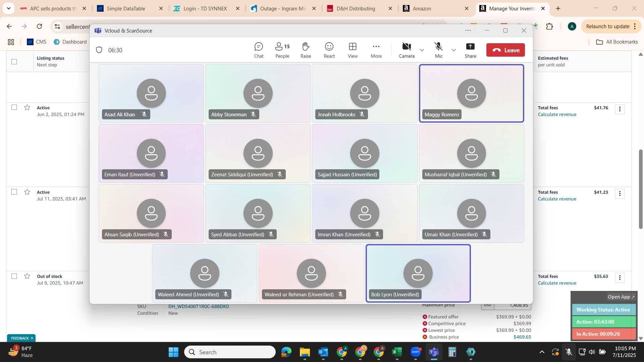Star the Jun 2, 2025 active listing
This screenshot has height=362, width=644.
pyautogui.click(x=27, y=107)
